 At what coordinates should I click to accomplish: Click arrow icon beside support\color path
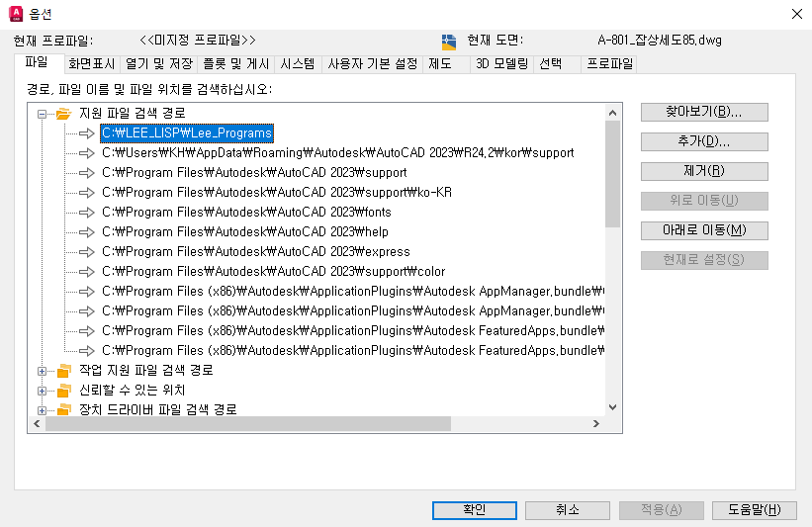click(x=86, y=272)
